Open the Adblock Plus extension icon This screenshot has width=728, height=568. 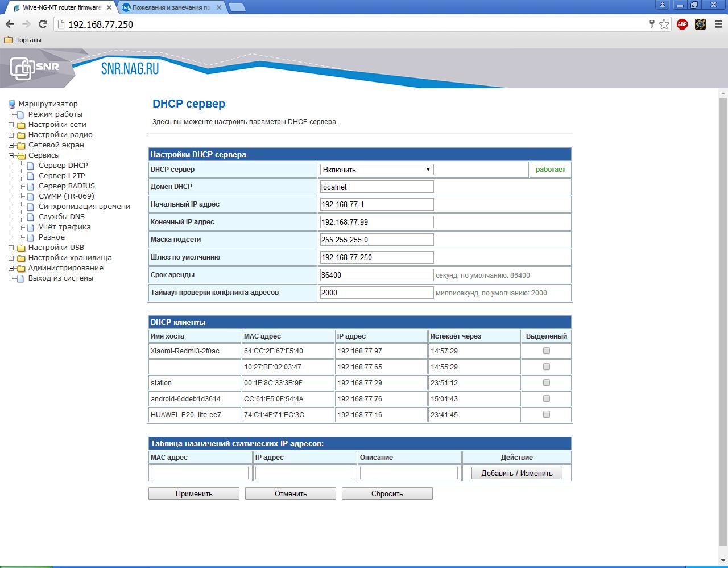coord(682,24)
